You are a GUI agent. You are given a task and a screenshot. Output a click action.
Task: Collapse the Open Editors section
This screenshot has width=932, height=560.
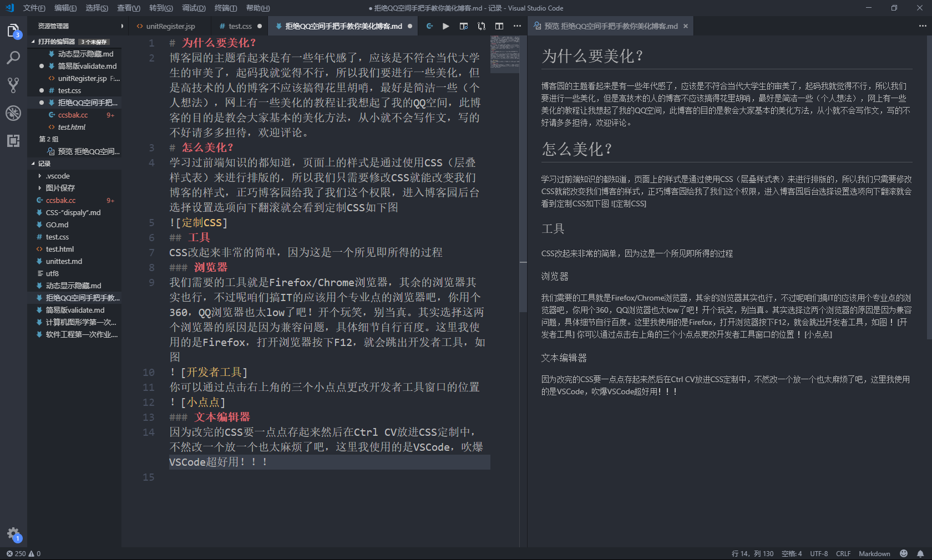click(x=33, y=42)
